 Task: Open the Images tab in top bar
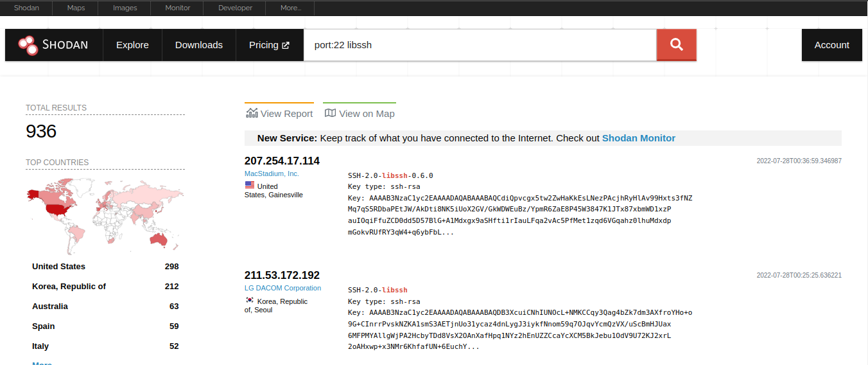pyautogui.click(x=125, y=8)
